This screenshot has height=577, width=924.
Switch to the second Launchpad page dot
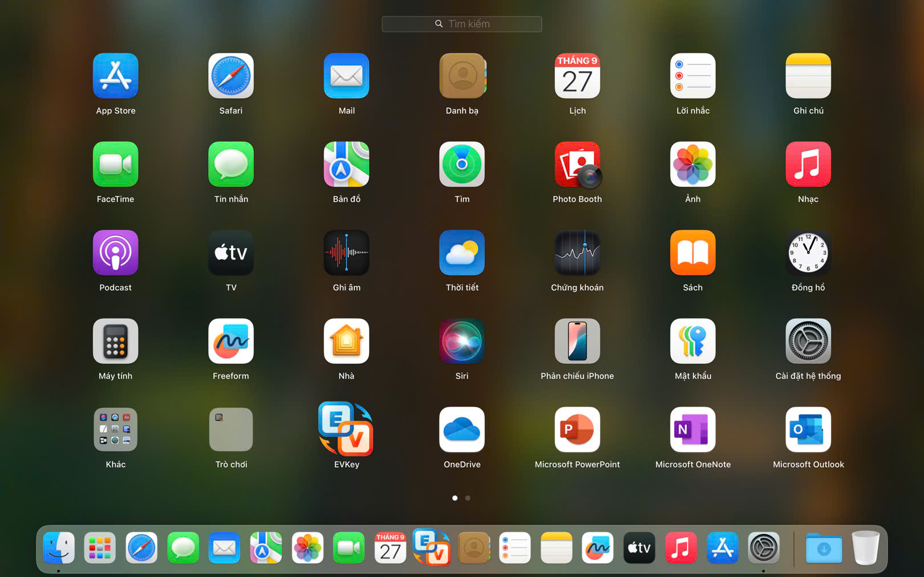coord(468,498)
